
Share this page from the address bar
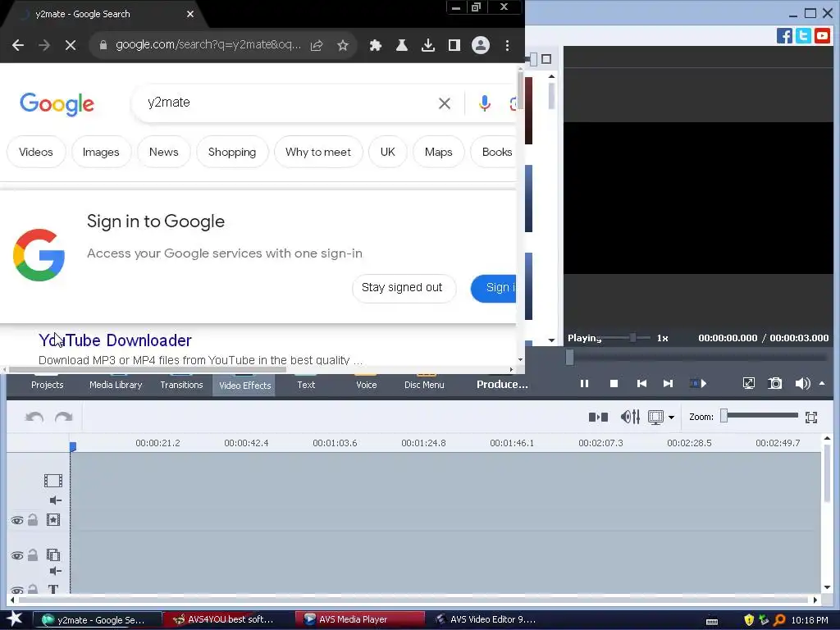317,46
